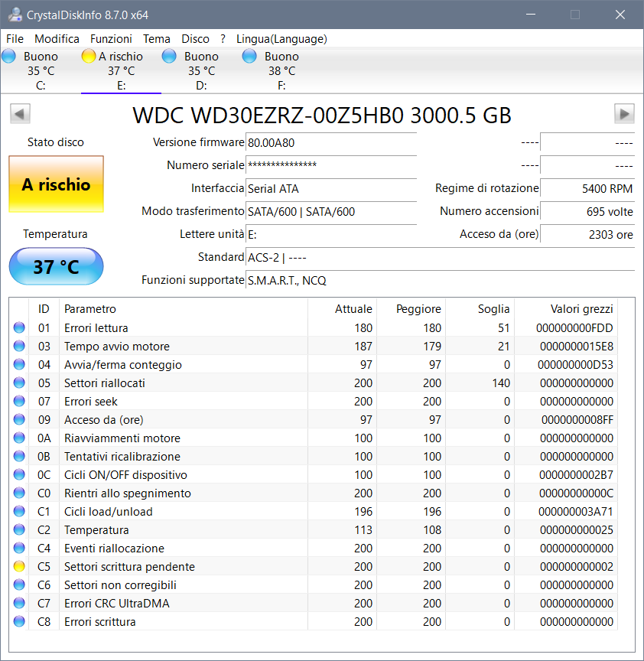Image resolution: width=644 pixels, height=661 pixels.
Task: Open the Modifica menu
Action: [57, 39]
